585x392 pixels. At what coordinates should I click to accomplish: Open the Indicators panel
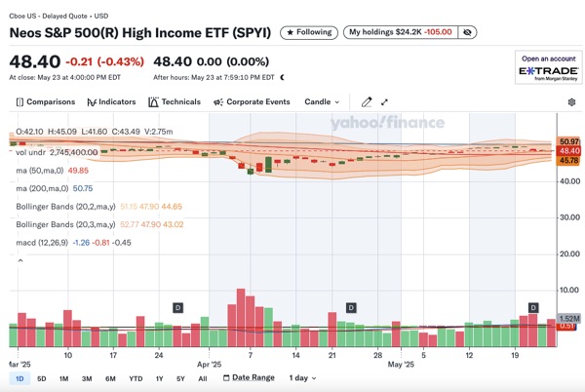coord(111,101)
